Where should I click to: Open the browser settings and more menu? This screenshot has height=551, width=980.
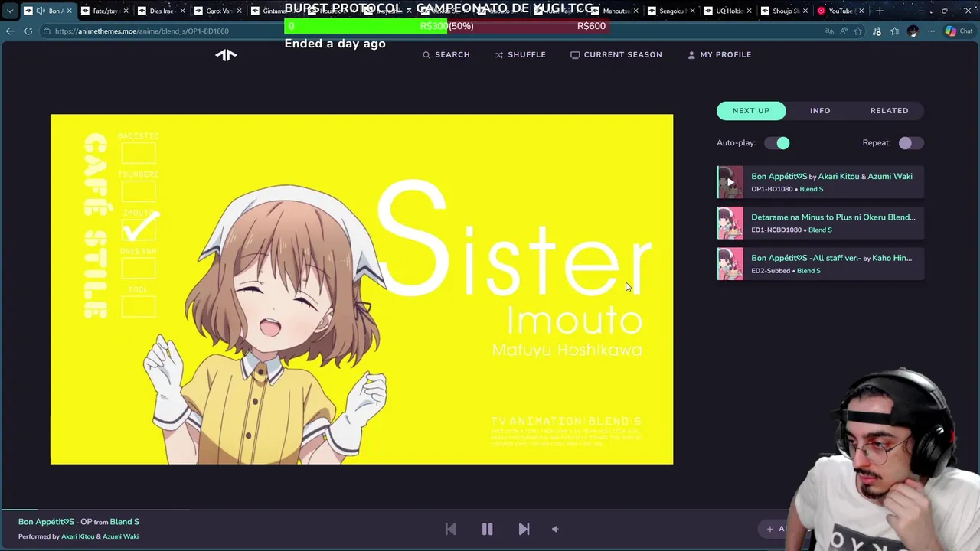pos(931,31)
